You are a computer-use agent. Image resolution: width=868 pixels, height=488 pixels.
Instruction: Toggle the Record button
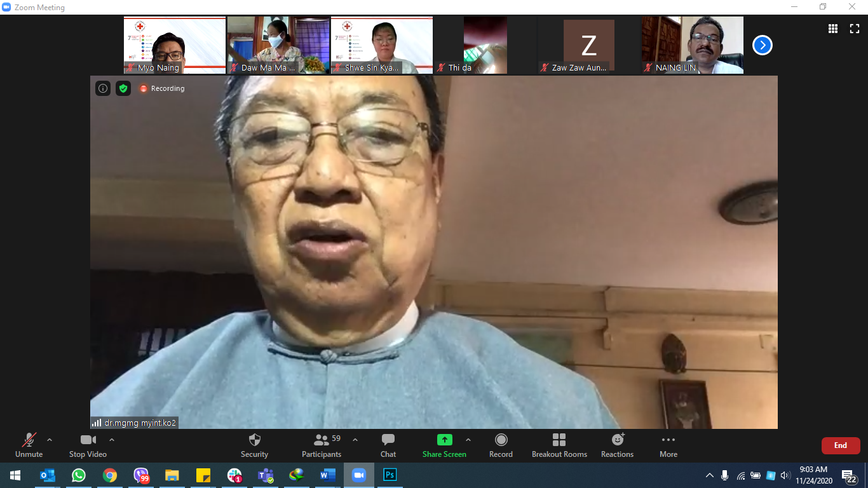pyautogui.click(x=501, y=445)
